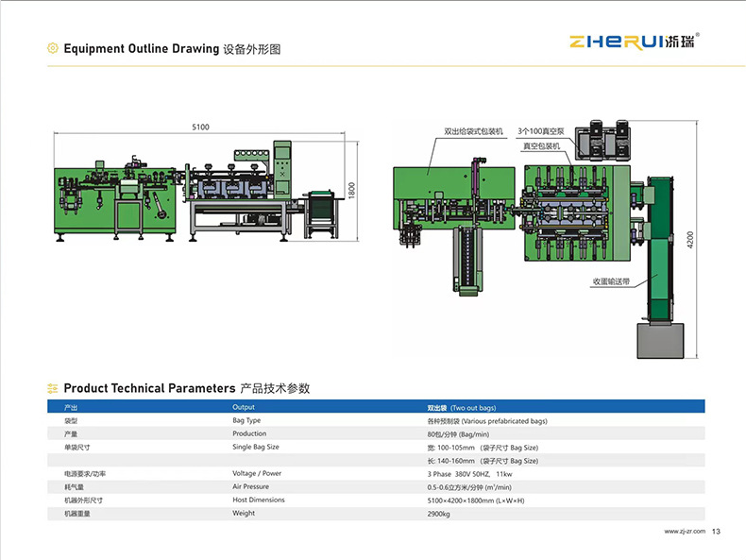Click the green egg-collecting conveyor belt

click(660, 249)
